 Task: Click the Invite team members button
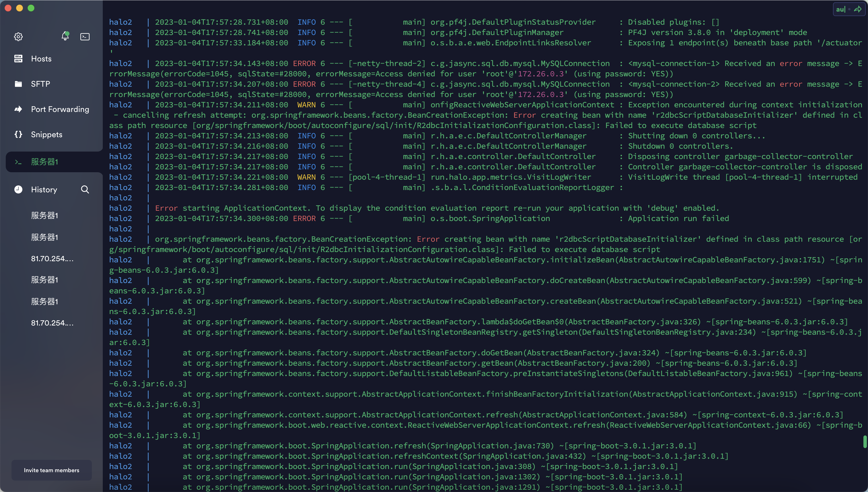pyautogui.click(x=51, y=470)
